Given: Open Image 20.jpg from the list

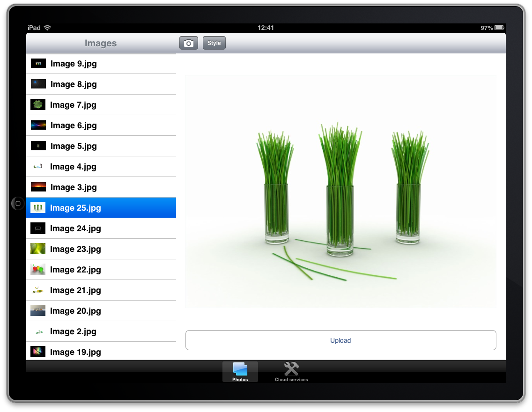Looking at the screenshot, I should pos(75,311).
